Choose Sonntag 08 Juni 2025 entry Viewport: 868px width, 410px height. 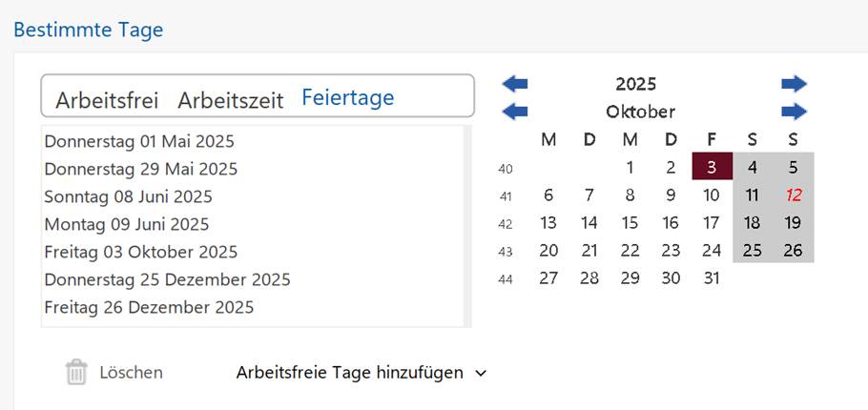click(128, 197)
